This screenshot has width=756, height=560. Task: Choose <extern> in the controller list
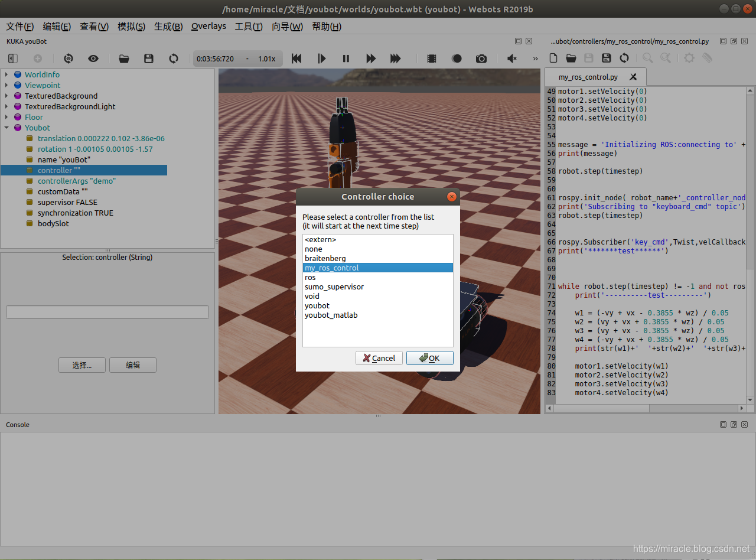[377, 239]
